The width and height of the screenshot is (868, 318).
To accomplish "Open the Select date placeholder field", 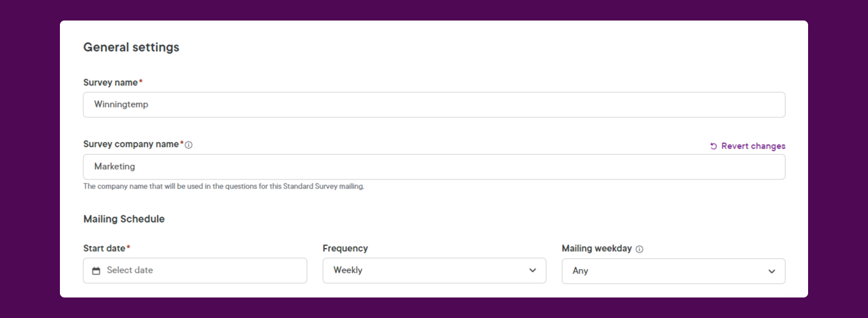I will [x=195, y=271].
